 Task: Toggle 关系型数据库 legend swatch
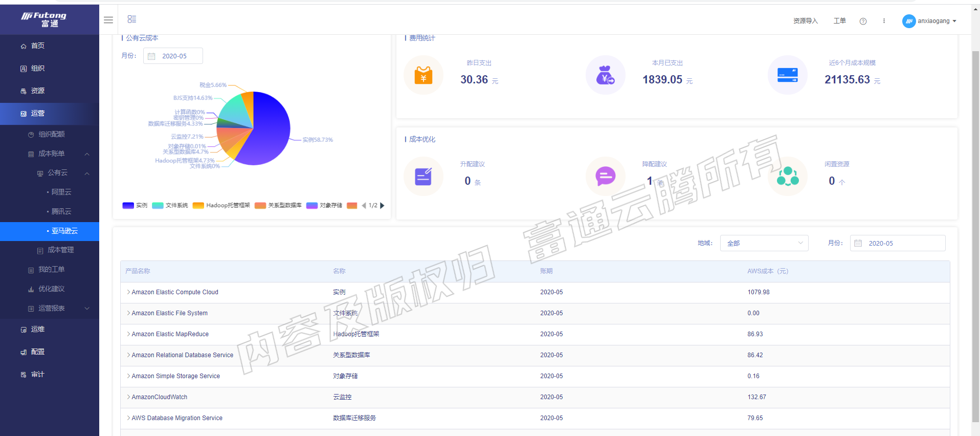pos(260,205)
